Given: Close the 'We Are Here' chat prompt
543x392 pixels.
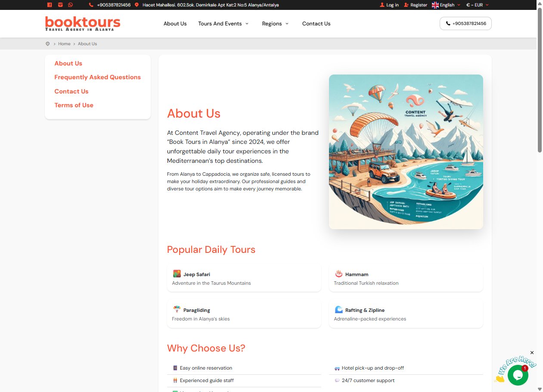Looking at the screenshot, I should click(532, 352).
